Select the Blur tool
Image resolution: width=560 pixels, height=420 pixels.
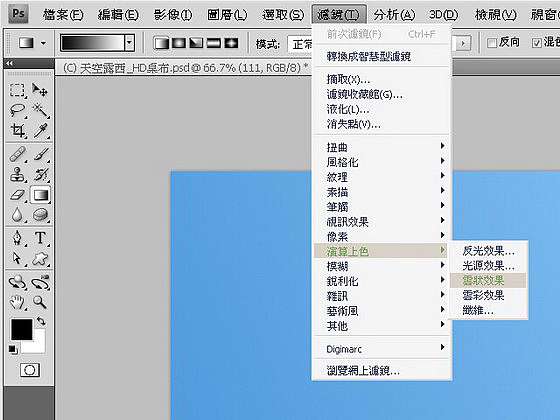(x=17, y=215)
